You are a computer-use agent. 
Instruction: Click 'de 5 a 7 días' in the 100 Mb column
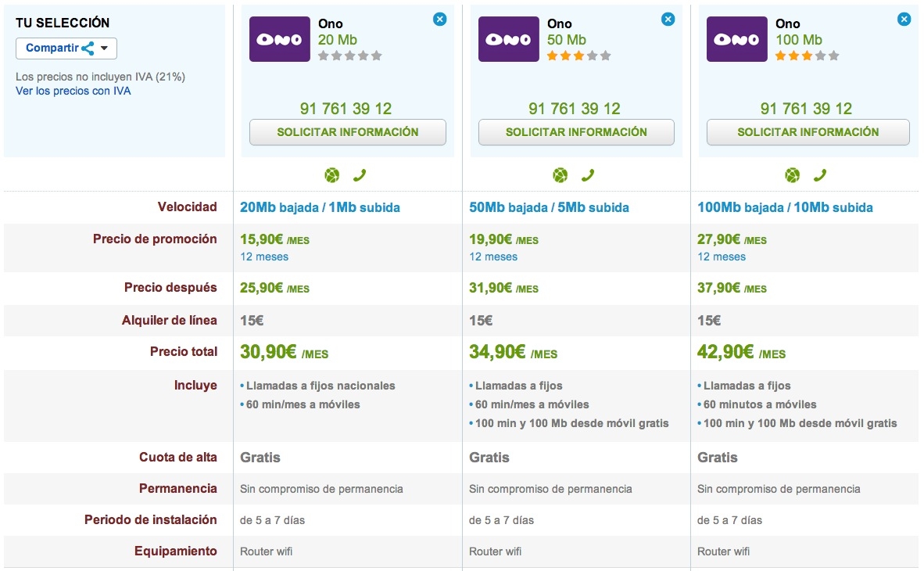point(729,520)
